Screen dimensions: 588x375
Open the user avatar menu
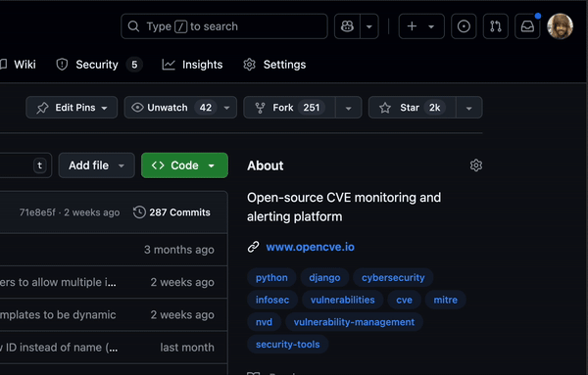[560, 26]
